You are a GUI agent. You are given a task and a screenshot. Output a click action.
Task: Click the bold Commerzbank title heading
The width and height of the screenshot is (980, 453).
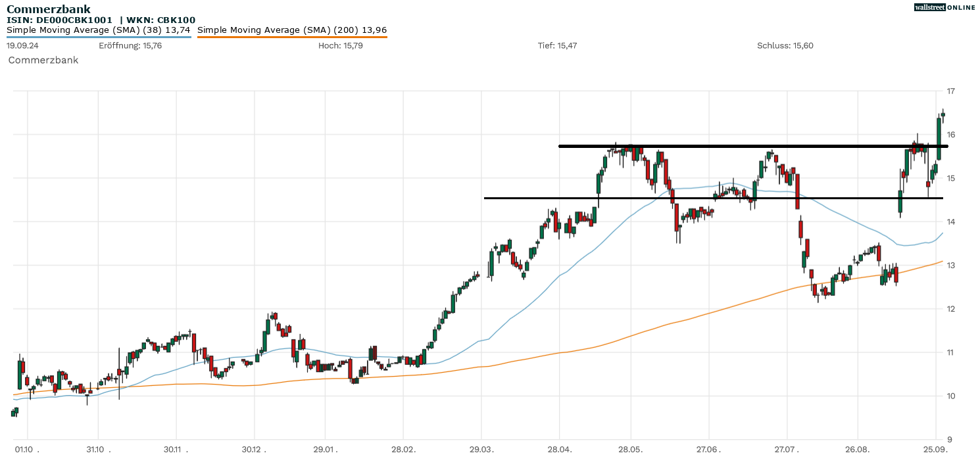tap(49, 9)
